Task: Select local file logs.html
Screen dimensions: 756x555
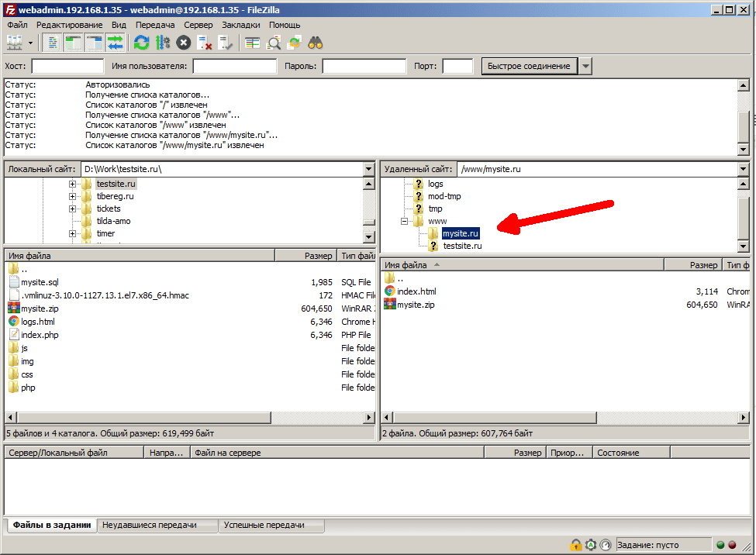Action: click(38, 322)
